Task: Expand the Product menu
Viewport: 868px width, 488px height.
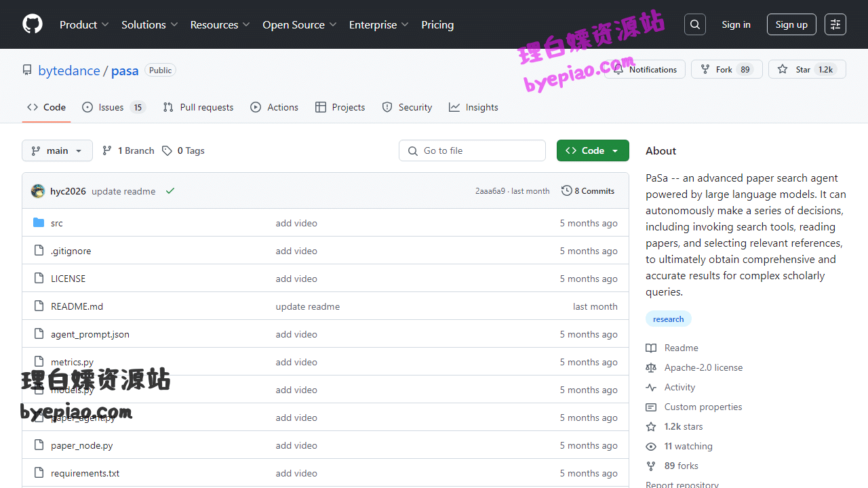Action: 84,24
